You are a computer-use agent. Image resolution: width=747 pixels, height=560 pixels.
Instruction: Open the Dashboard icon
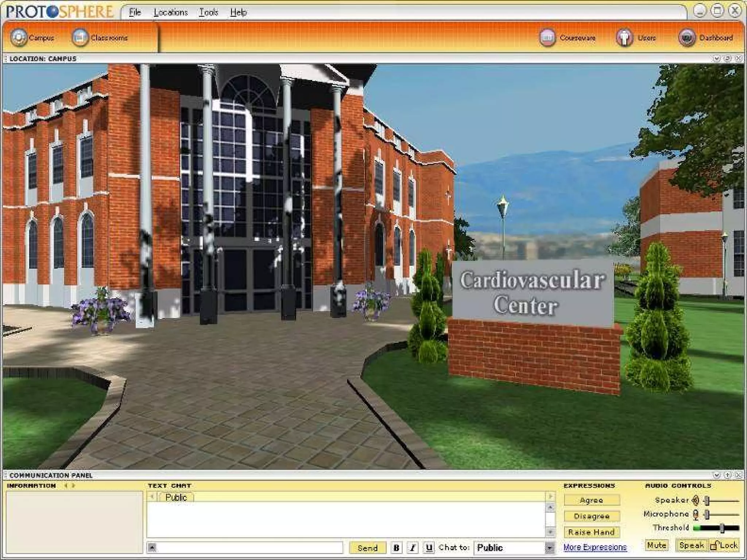[686, 38]
